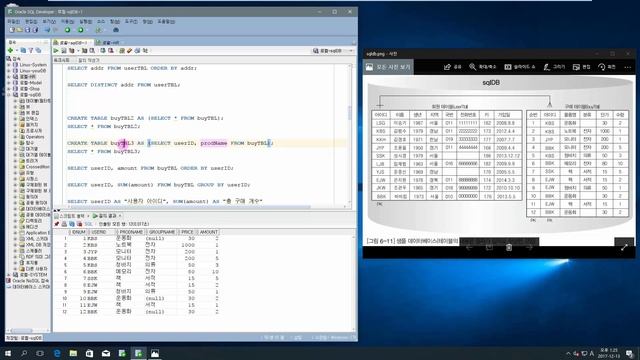Click the Autotrace icon in worksheet toolbar

pos(84,51)
